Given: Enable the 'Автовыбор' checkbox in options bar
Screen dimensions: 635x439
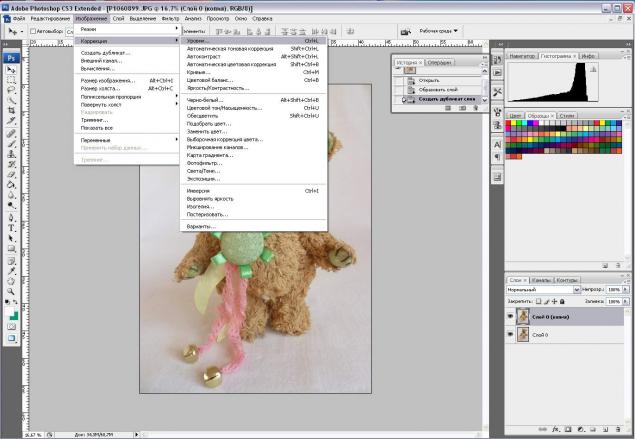Looking at the screenshot, I should click(33, 31).
